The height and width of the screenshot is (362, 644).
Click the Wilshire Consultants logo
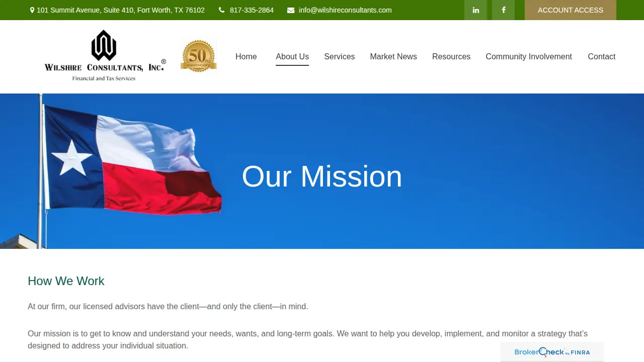[105, 56]
